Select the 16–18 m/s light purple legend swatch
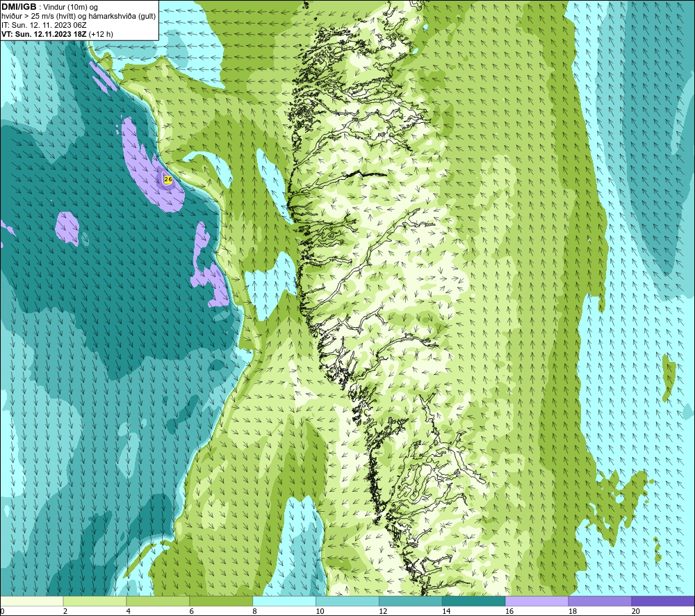 tap(537, 601)
